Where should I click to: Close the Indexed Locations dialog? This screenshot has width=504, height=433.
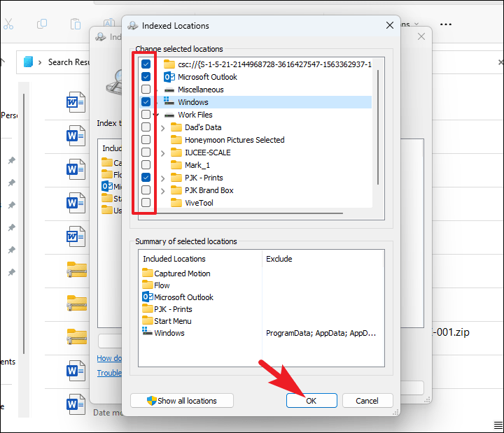pyautogui.click(x=390, y=25)
